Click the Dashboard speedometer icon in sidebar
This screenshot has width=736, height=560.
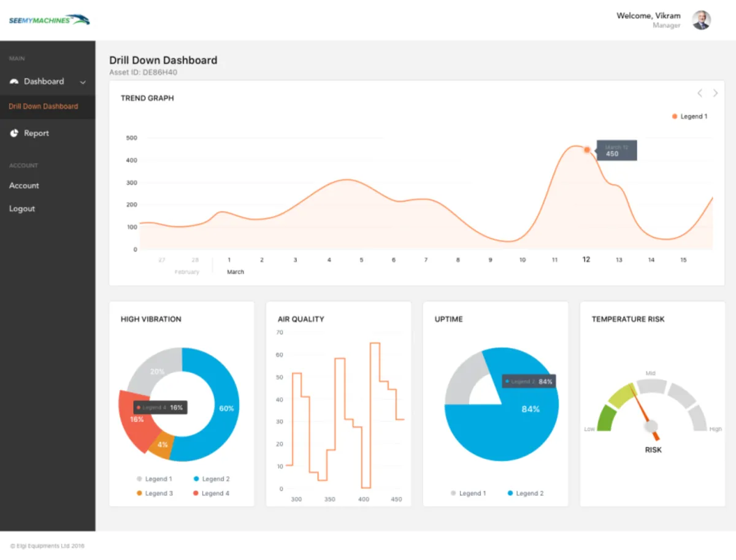pyautogui.click(x=14, y=81)
